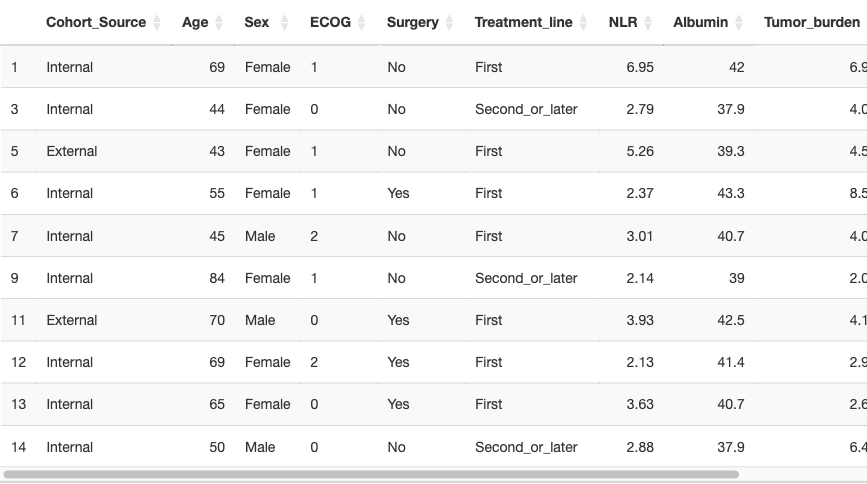Toggle sorting on the Sex column

click(284, 23)
